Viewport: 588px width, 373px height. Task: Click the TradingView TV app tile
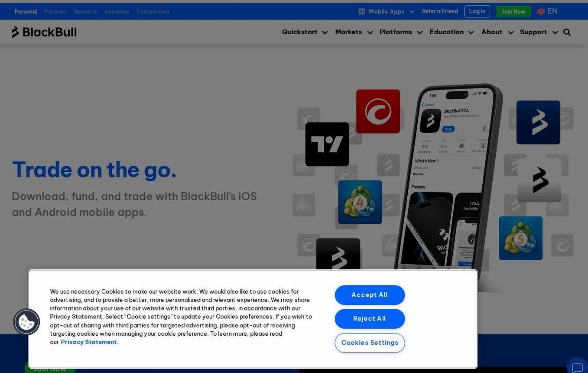(x=327, y=144)
